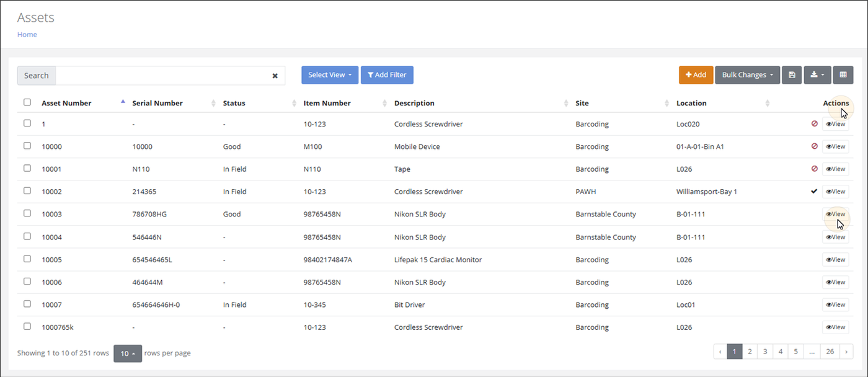Viewport: 868px width, 377px height.
Task: View asset 10003 details
Action: coord(835,214)
